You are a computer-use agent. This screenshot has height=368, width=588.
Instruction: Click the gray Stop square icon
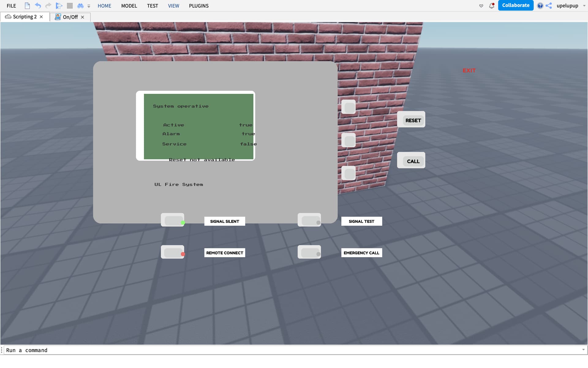tap(70, 6)
